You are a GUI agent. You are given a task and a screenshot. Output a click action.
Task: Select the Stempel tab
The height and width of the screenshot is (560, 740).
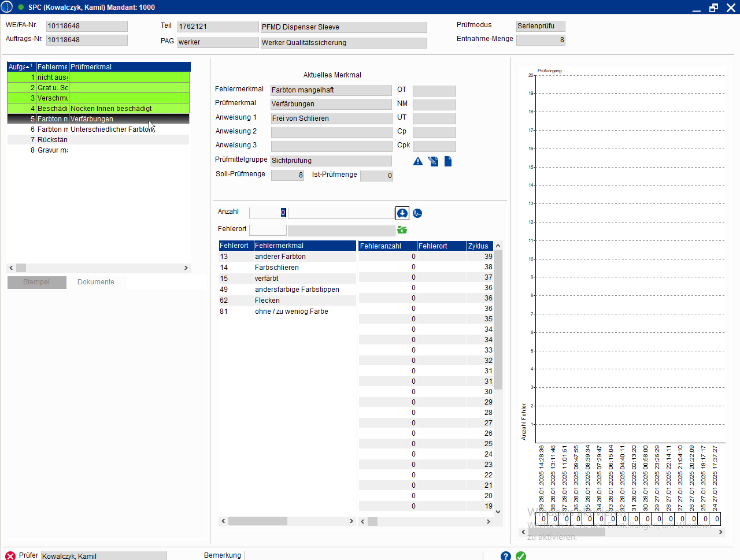pos(36,282)
